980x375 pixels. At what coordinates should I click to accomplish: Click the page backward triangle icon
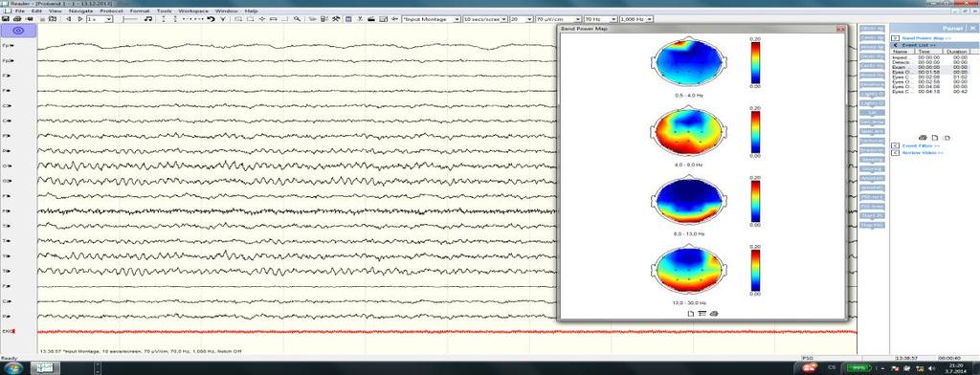tap(68, 19)
